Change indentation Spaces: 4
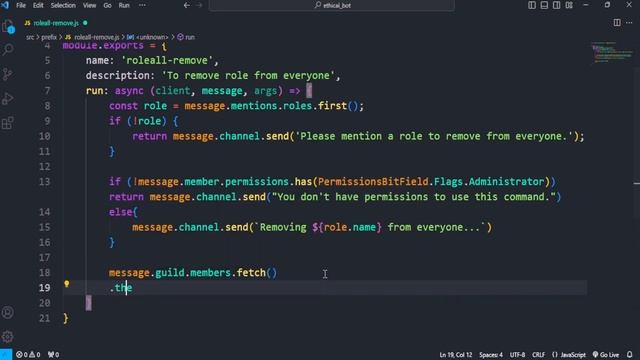Viewport: 640px width, 360px height. pyautogui.click(x=491, y=355)
